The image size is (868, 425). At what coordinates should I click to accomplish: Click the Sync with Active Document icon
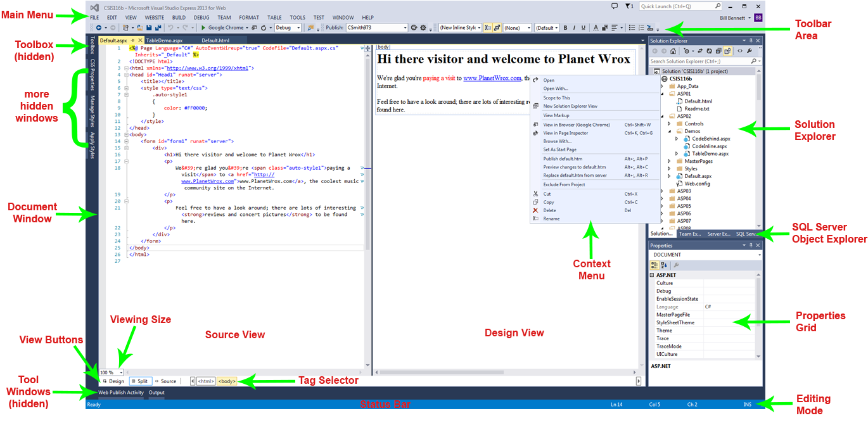click(700, 51)
